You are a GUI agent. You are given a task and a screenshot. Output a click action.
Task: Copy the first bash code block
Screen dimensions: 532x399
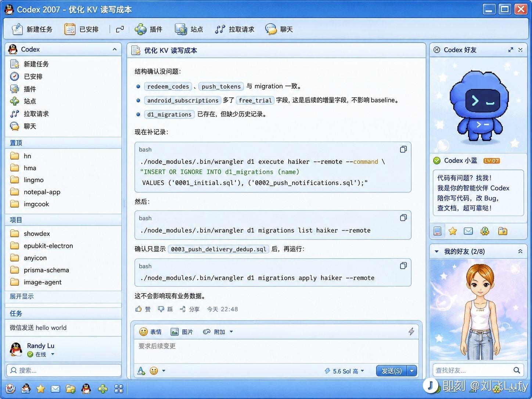[x=403, y=149]
